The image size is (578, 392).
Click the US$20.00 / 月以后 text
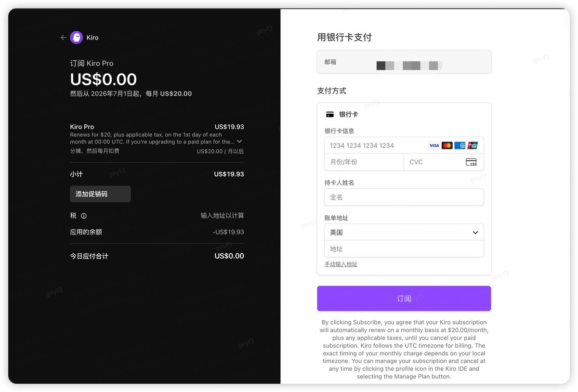[221, 151]
